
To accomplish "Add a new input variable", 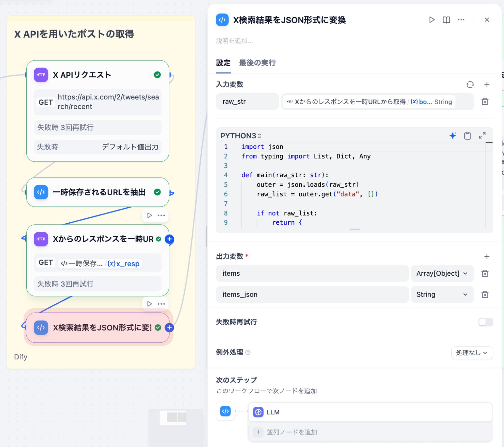I will pos(487,85).
